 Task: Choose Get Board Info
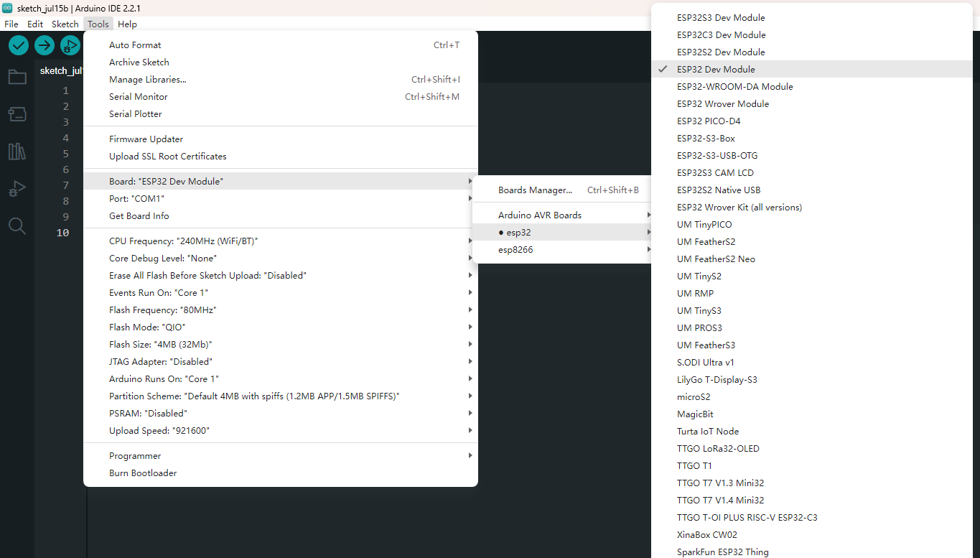coord(281,216)
